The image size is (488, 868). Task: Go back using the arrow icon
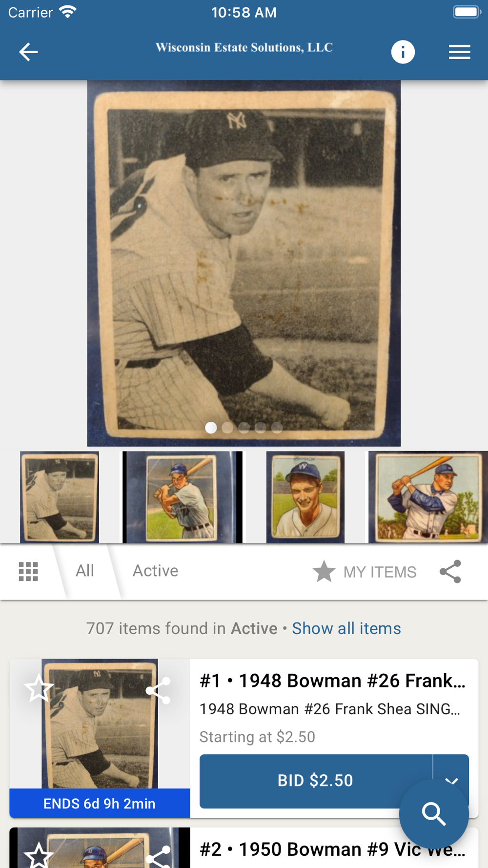point(28,52)
